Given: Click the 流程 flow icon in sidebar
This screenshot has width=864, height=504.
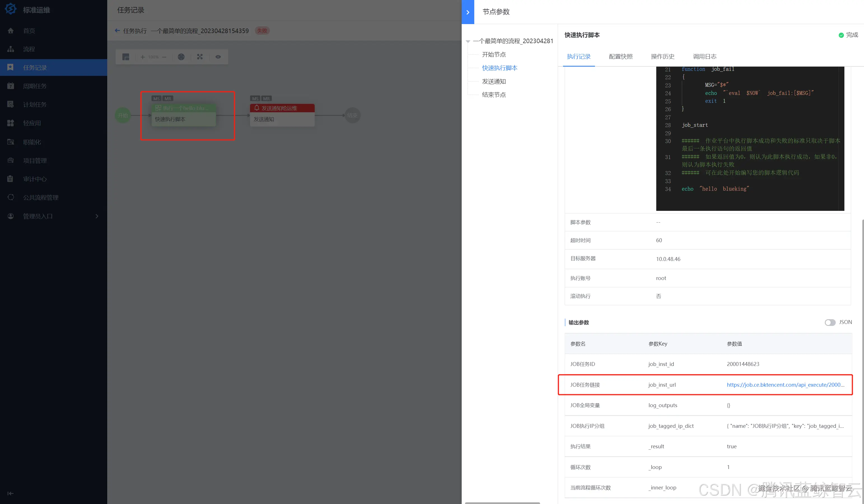Looking at the screenshot, I should (11, 49).
